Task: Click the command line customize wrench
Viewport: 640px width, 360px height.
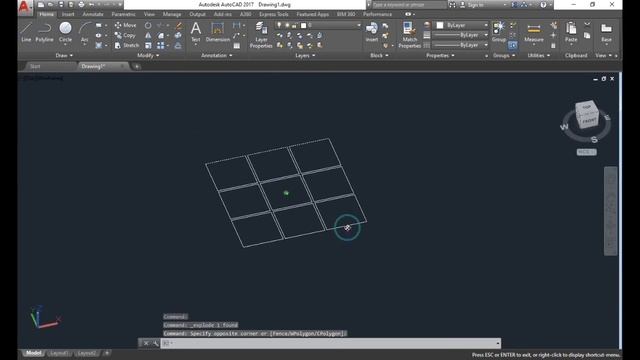Action: [156, 343]
